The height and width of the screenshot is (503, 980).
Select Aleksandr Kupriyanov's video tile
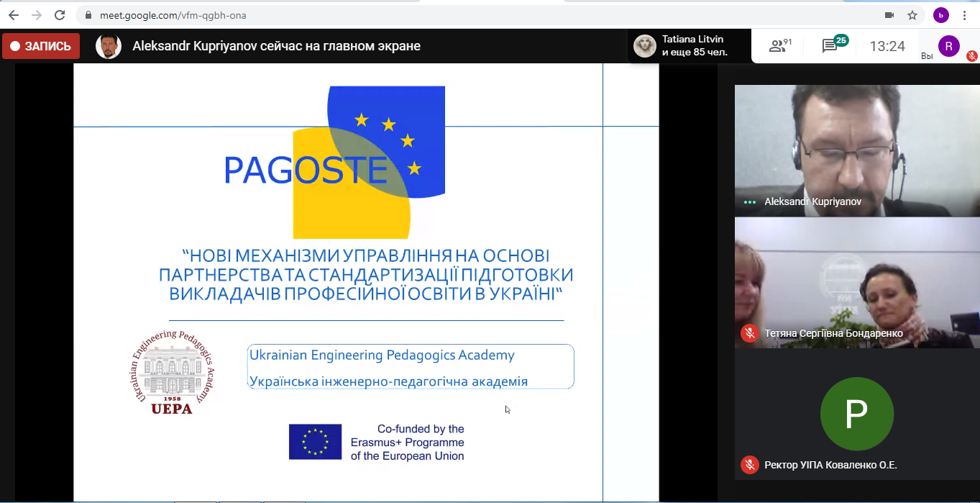857,150
